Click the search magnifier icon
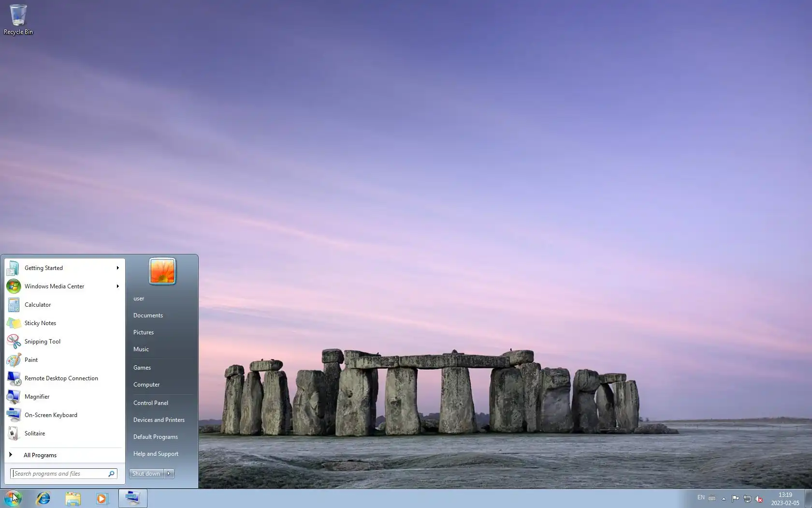812x508 pixels. 111,474
